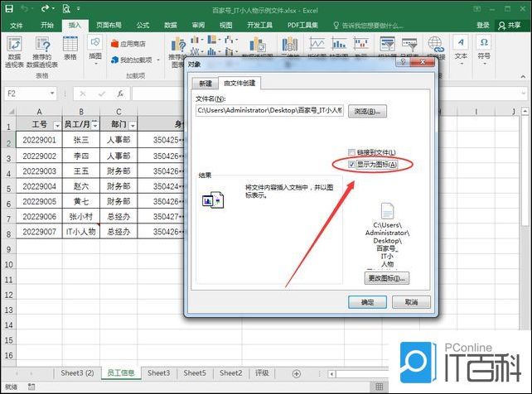The height and width of the screenshot is (394, 532).
Task: Click the Help question mark in Object dialog
Action: (x=403, y=62)
